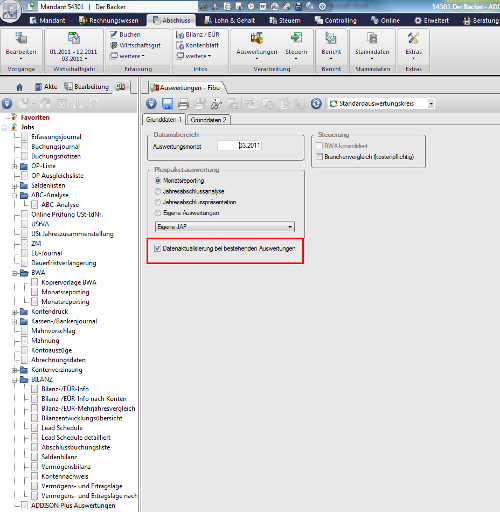Click the home icon in left pane

tap(20, 87)
